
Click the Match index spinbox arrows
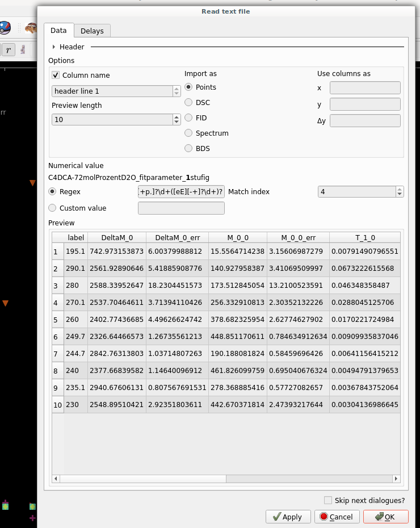(400, 192)
